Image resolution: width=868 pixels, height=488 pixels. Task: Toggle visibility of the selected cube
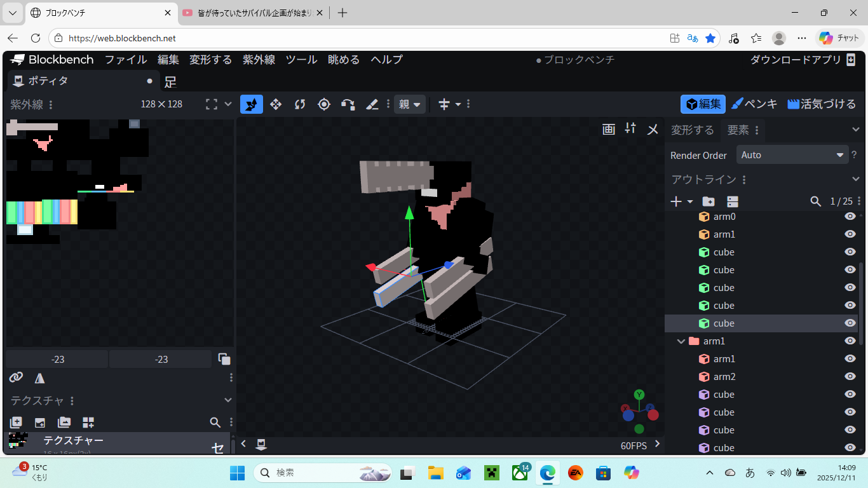pyautogui.click(x=850, y=323)
